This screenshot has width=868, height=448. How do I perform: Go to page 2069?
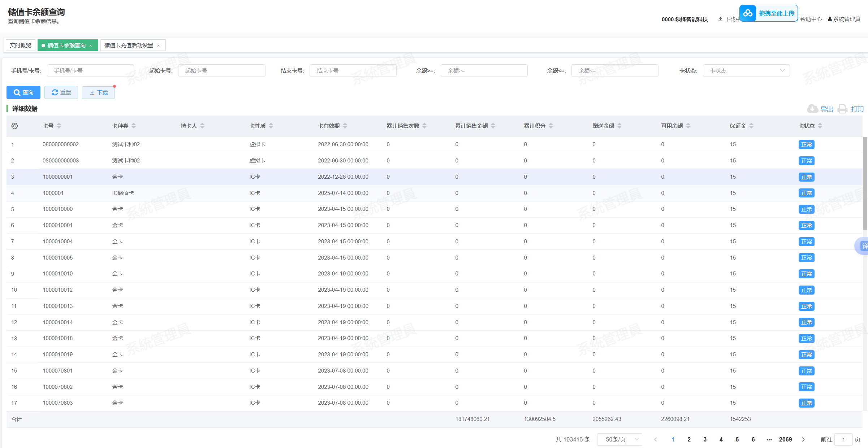click(785, 439)
